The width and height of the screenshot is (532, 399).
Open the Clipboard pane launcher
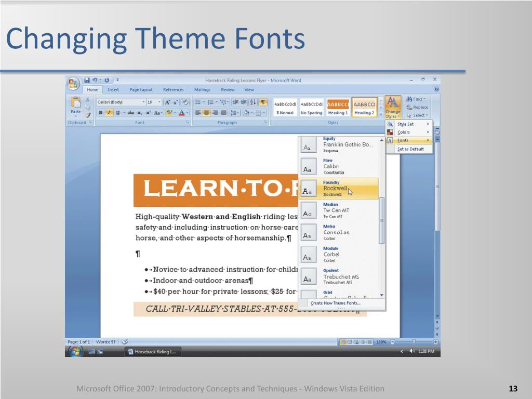coord(90,123)
